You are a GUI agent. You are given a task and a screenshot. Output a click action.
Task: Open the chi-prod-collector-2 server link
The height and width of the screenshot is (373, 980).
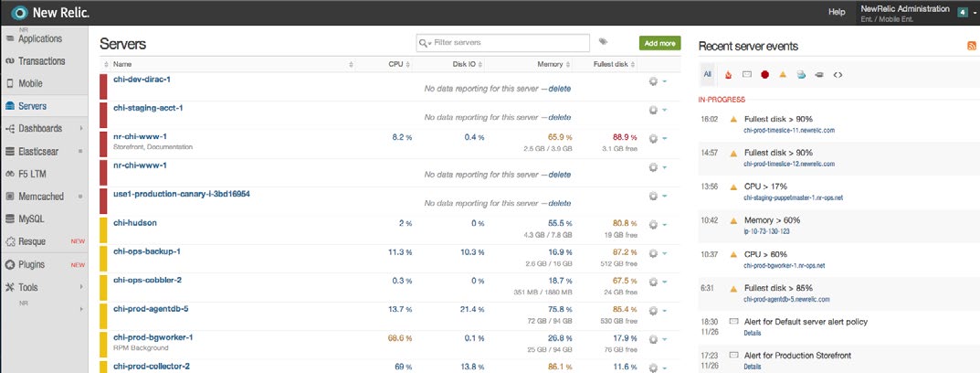pos(152,366)
